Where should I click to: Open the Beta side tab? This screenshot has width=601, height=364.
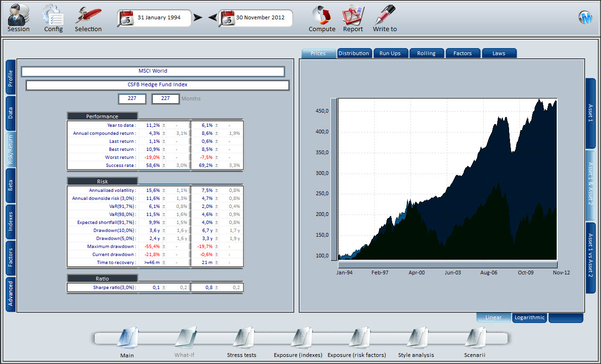click(x=11, y=185)
